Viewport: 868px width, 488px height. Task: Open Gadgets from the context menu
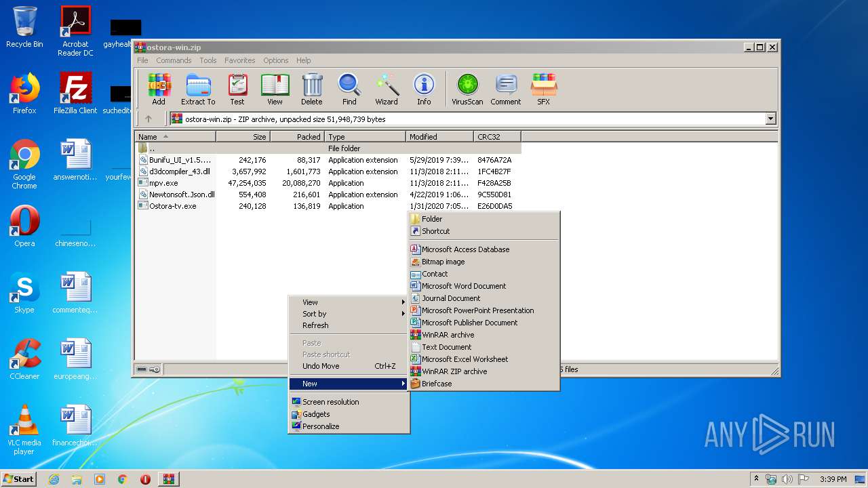(349, 414)
